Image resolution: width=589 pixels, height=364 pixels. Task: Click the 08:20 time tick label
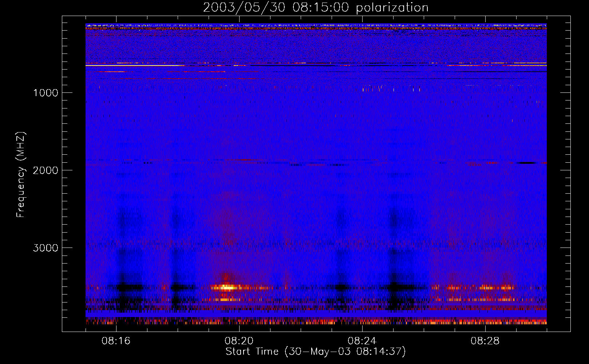239,341
